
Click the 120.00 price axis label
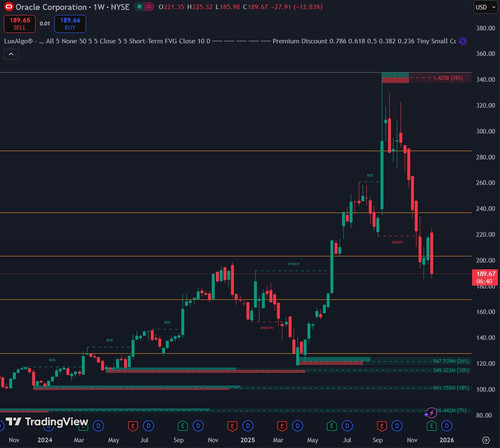point(485,363)
